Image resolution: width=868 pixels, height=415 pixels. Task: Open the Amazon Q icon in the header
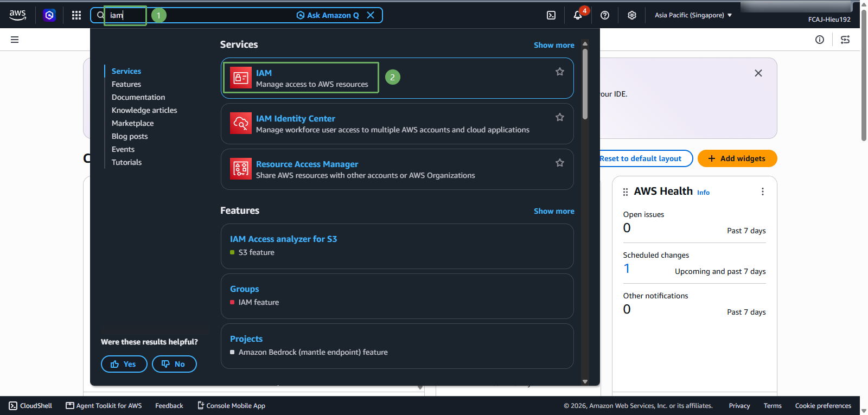pos(49,15)
